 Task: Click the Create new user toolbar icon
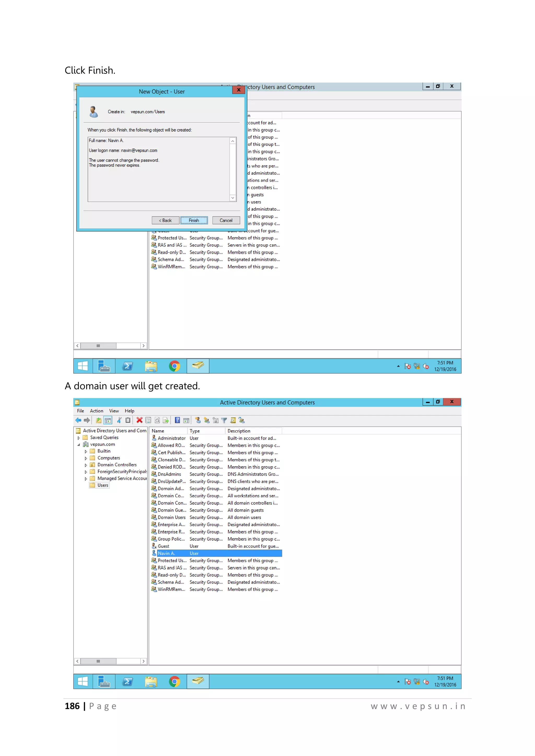coord(198,420)
